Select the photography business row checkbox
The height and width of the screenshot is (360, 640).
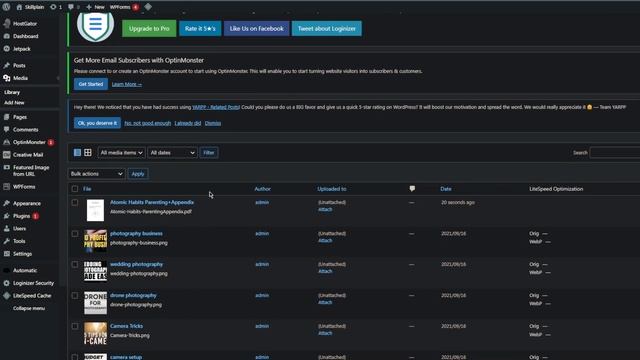pos(75,234)
